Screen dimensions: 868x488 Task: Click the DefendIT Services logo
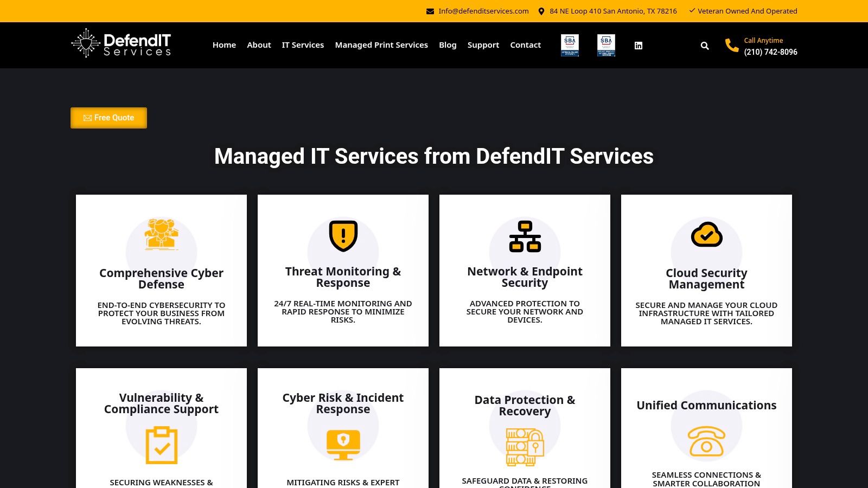(x=121, y=44)
